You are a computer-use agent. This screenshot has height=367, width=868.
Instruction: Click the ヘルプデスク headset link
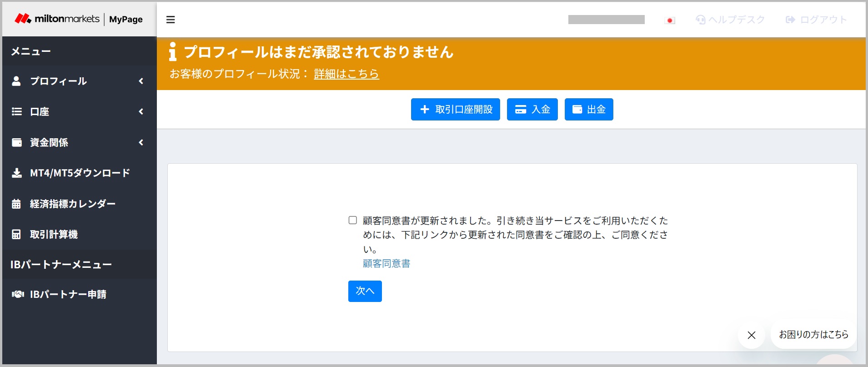730,20
